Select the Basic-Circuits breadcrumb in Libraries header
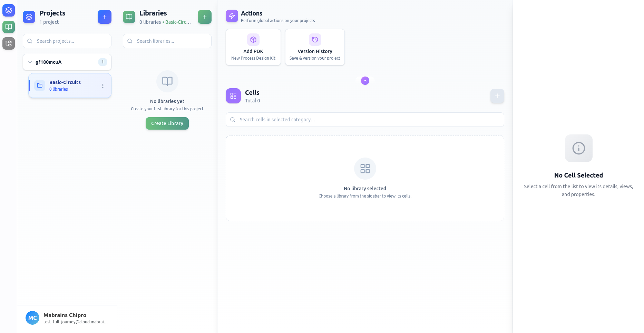This screenshot has width=644, height=333. 177,22
